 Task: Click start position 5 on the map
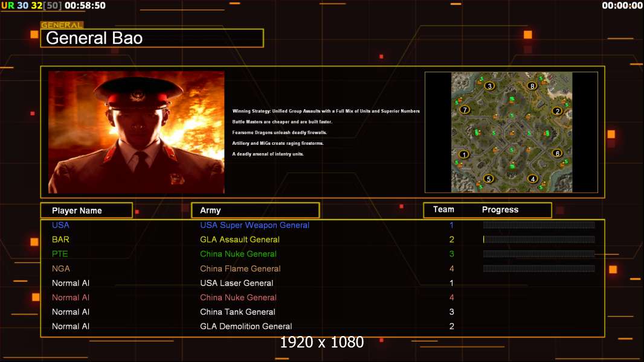click(489, 179)
